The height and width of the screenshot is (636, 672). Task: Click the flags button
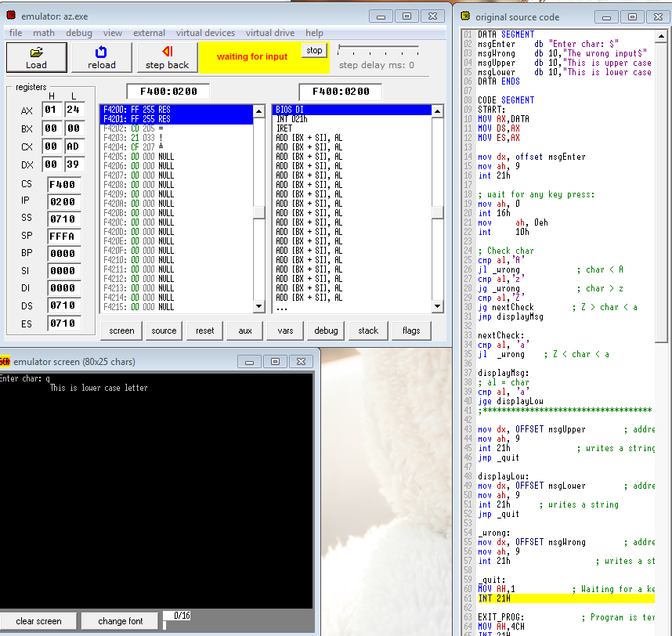(411, 331)
